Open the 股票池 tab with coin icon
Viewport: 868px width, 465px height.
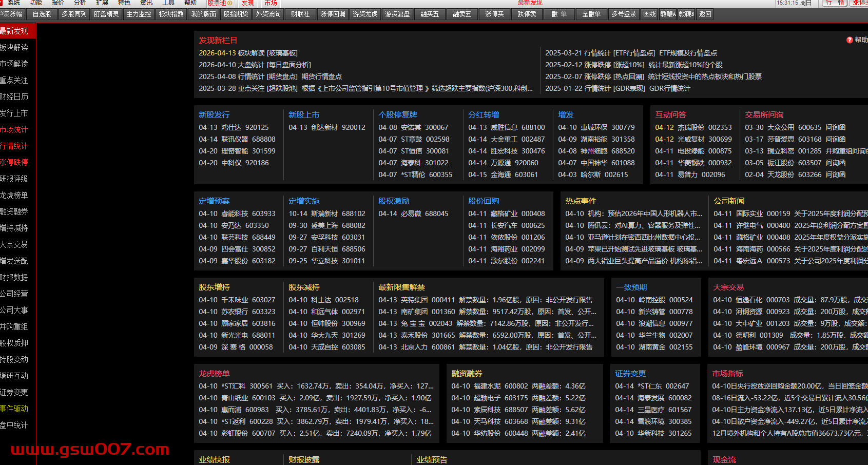pyautogui.click(x=220, y=3)
